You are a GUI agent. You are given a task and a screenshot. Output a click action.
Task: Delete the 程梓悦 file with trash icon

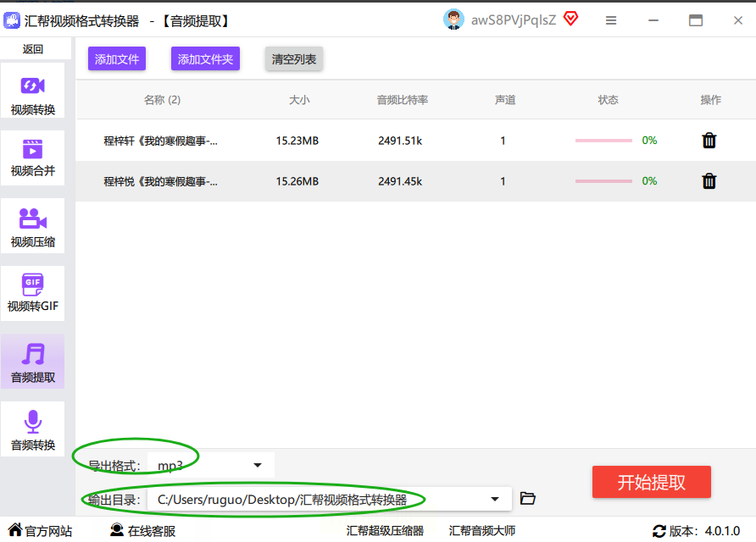709,181
